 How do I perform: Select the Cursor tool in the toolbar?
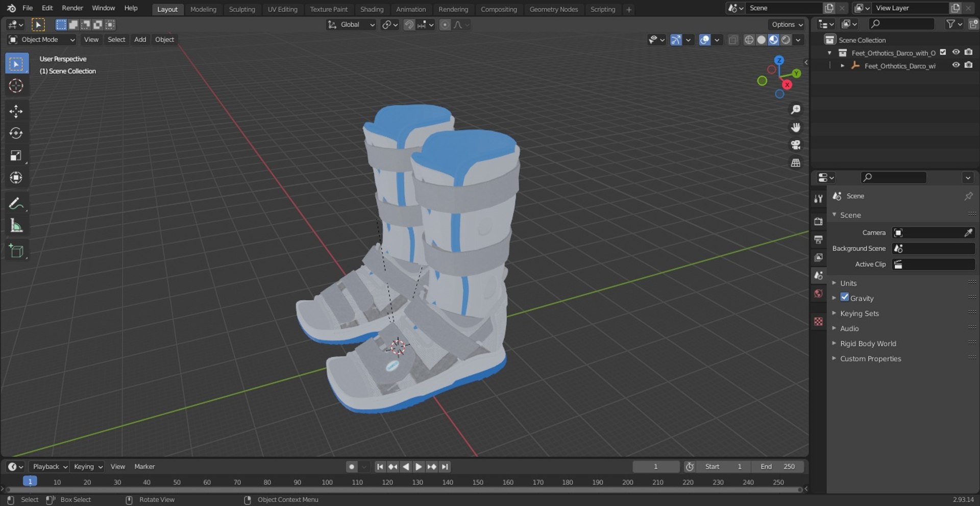point(16,86)
